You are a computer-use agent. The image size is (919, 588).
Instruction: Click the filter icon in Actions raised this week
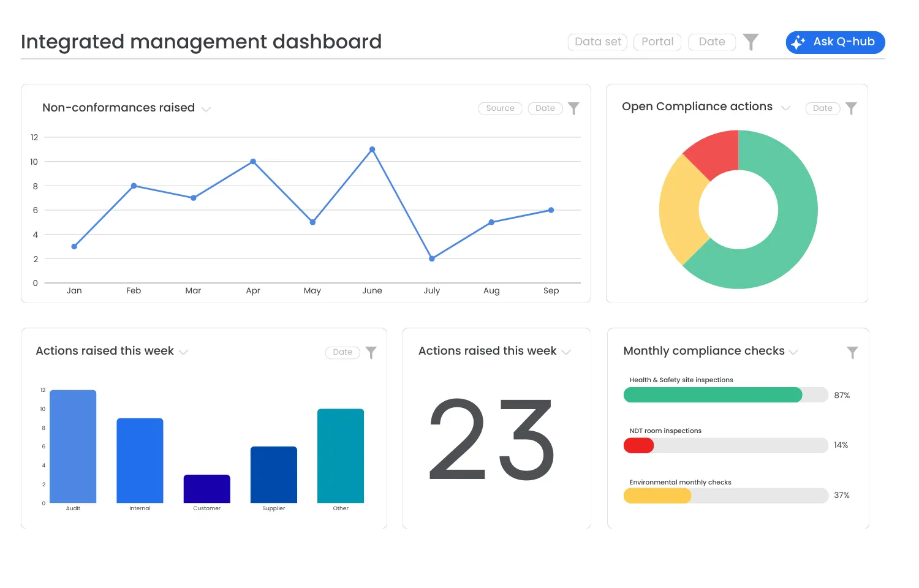coord(371,352)
